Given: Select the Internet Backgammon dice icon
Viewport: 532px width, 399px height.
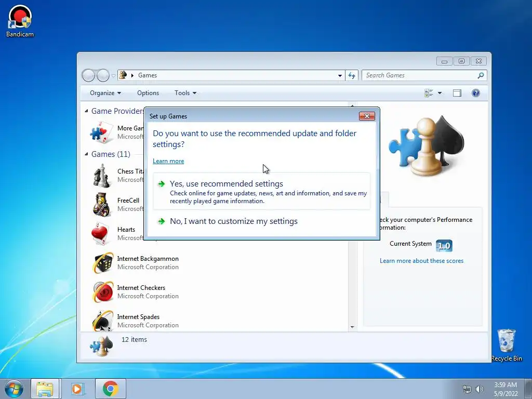Looking at the screenshot, I should (103, 263).
